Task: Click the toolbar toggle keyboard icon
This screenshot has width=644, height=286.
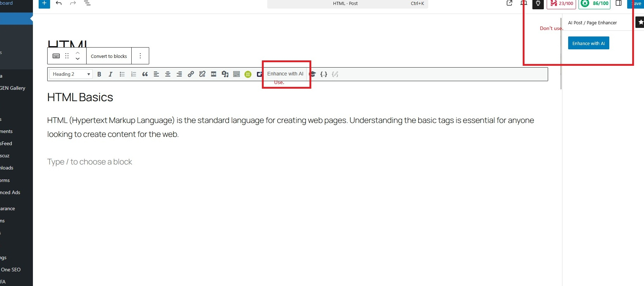Action: 236,74
